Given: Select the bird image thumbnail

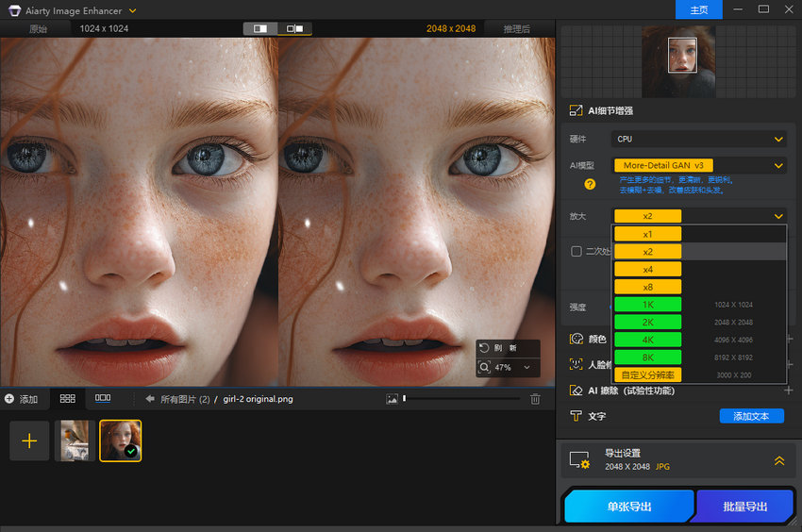Looking at the screenshot, I should point(75,441).
